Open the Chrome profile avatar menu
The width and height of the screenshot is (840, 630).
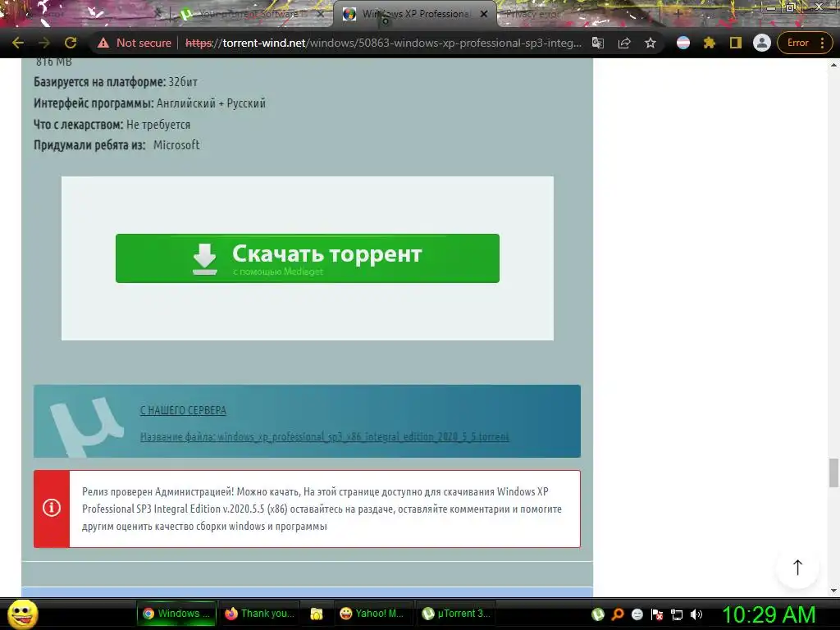762,43
